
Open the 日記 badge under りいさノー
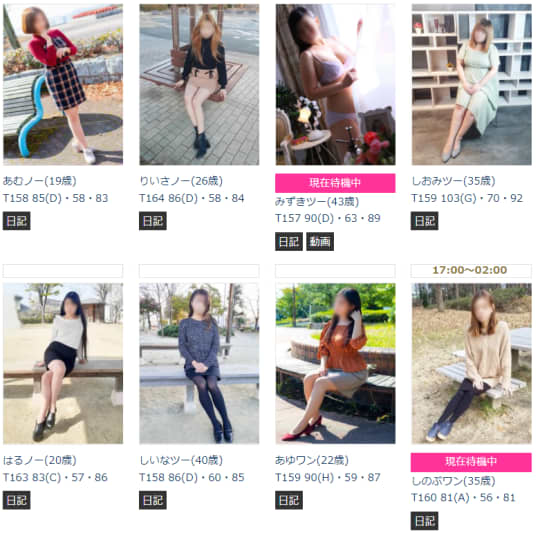pos(153,221)
